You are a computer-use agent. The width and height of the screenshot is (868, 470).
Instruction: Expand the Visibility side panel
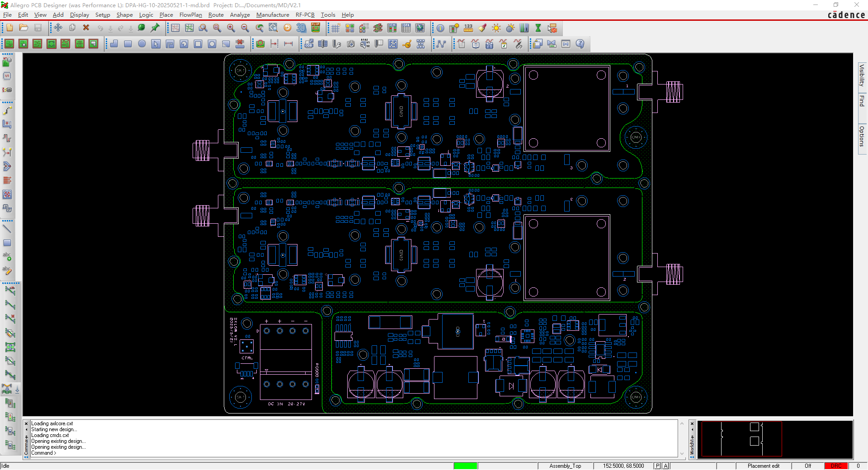(862, 75)
